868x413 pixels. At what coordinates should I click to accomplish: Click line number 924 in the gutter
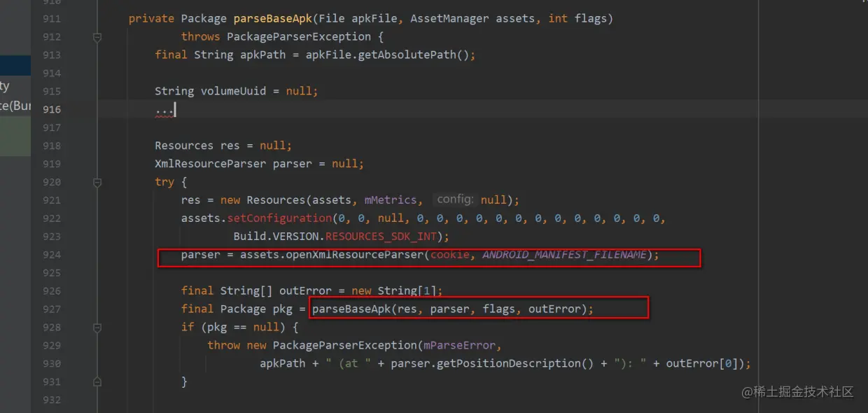(x=51, y=255)
